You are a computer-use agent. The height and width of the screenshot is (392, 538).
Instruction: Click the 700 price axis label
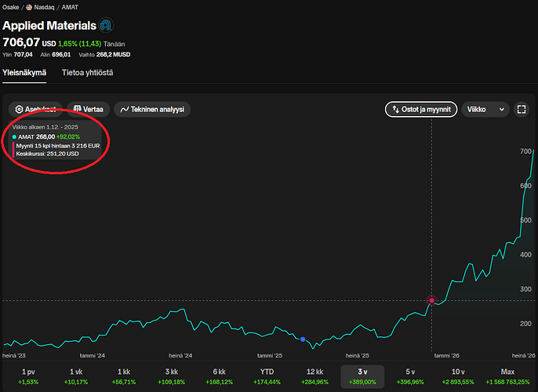tap(525, 151)
